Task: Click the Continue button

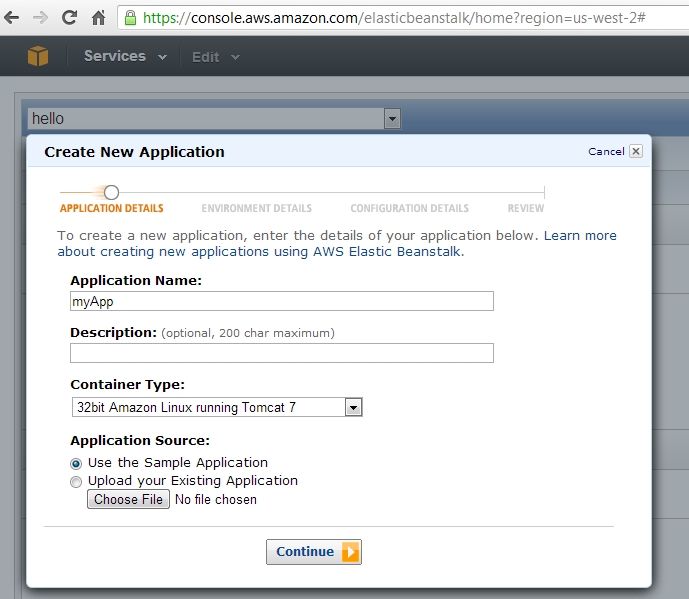Action: point(314,552)
